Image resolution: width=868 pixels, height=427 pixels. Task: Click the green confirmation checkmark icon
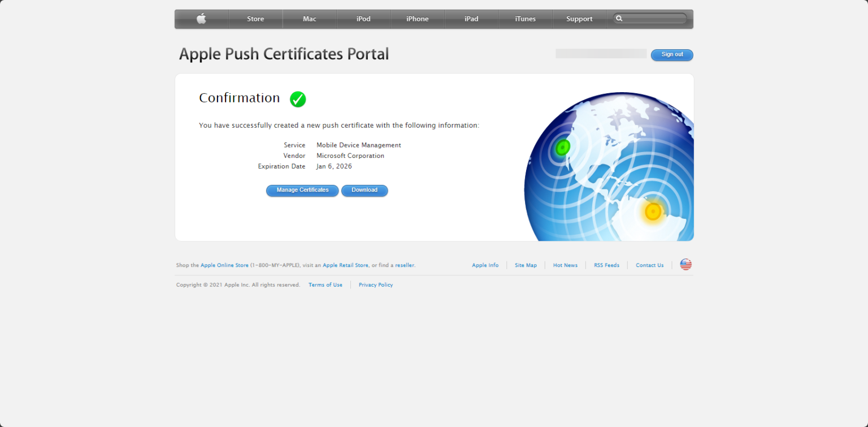coord(298,99)
